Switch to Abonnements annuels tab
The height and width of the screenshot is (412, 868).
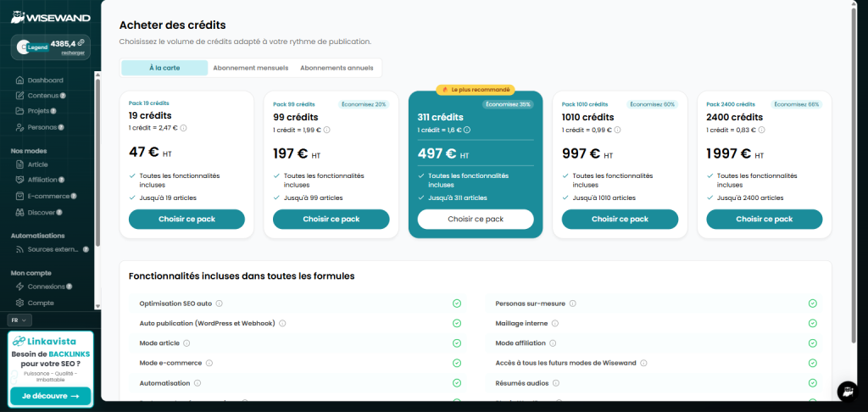click(x=337, y=68)
